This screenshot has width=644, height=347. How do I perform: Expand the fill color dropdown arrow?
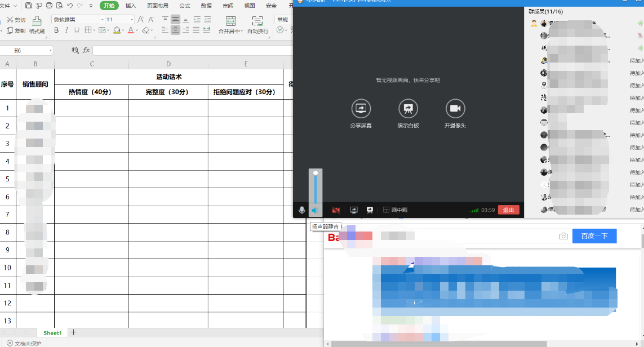123,30
